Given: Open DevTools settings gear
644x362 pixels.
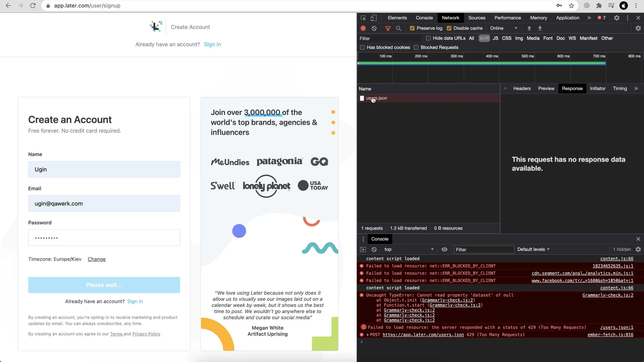Looking at the screenshot, I should [617, 18].
